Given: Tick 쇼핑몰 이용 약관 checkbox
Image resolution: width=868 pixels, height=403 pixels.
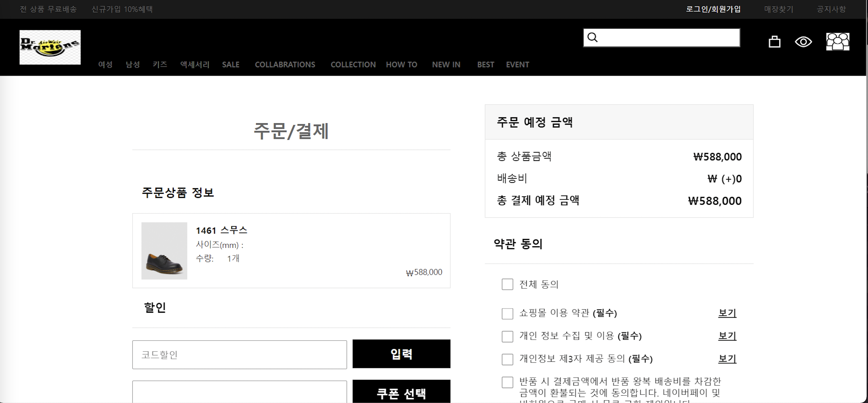Looking at the screenshot, I should point(507,314).
